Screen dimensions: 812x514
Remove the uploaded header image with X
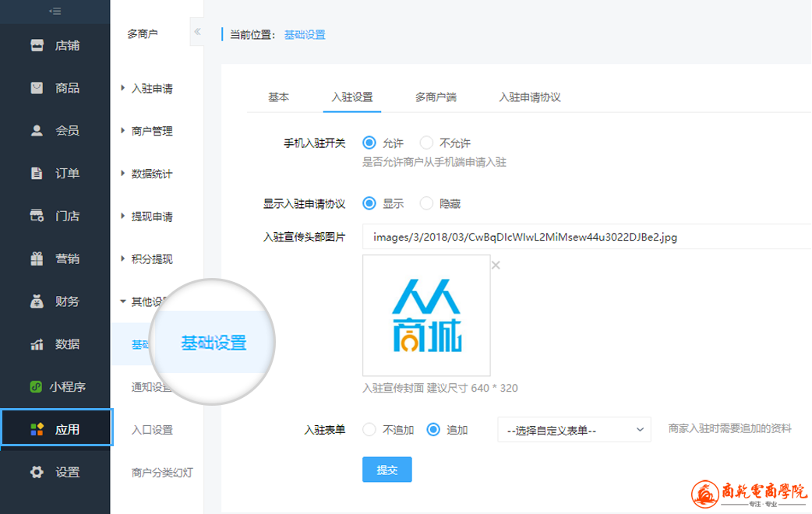[496, 266]
